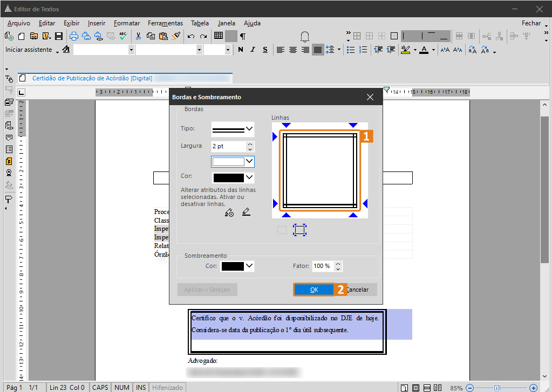Click the Paste clipboard icon
The width and height of the screenshot is (552, 392).
(x=163, y=36)
